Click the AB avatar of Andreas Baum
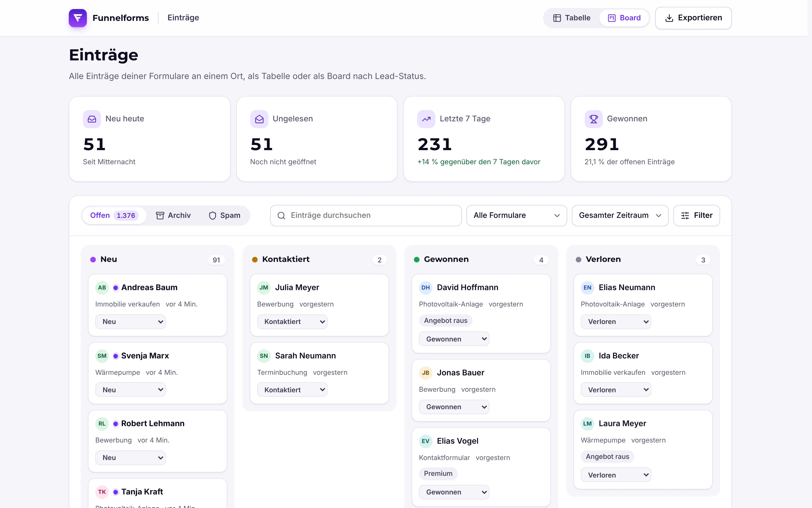 (x=102, y=288)
